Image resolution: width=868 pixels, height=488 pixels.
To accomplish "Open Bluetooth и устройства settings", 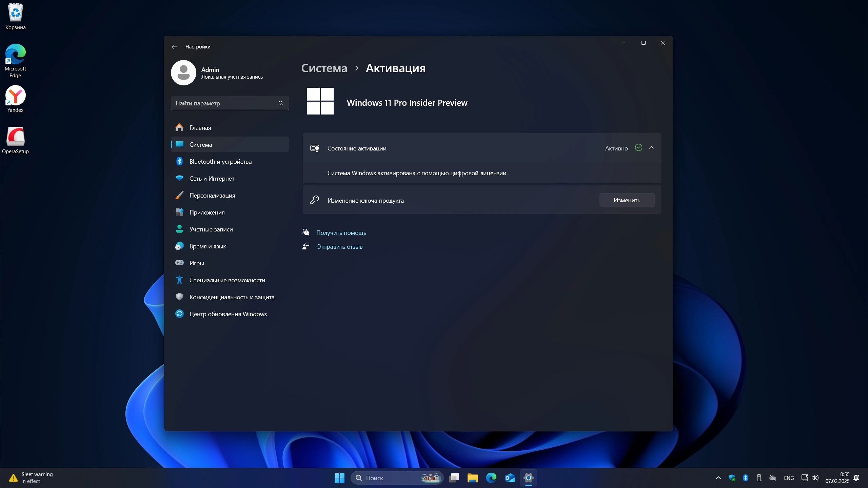I will click(x=220, y=162).
